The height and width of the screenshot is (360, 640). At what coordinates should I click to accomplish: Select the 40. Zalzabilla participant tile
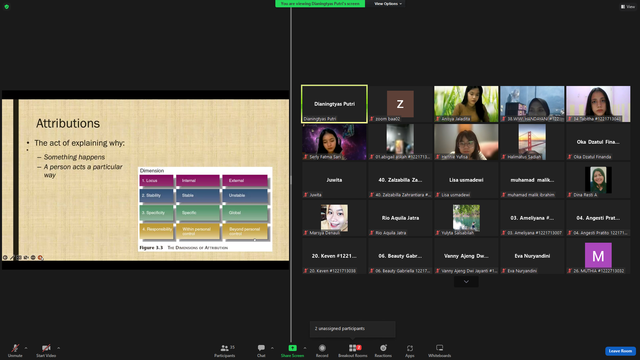400,180
